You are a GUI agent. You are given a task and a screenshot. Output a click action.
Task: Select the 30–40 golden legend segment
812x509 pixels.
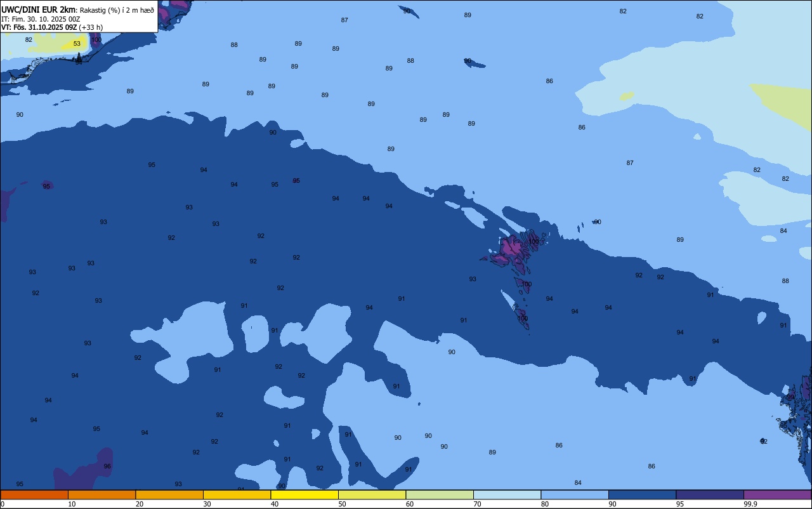click(x=237, y=494)
